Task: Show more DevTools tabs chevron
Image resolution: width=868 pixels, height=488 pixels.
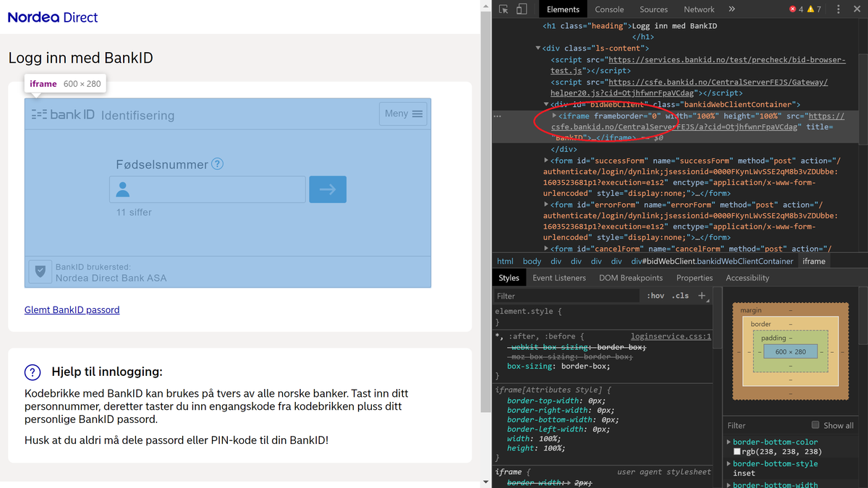Action: 731,9
